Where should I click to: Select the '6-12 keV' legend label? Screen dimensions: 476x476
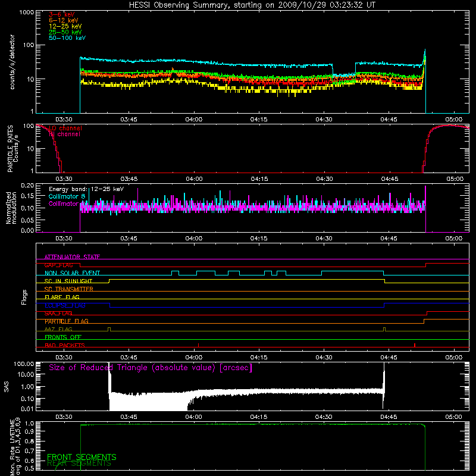coord(64,20)
